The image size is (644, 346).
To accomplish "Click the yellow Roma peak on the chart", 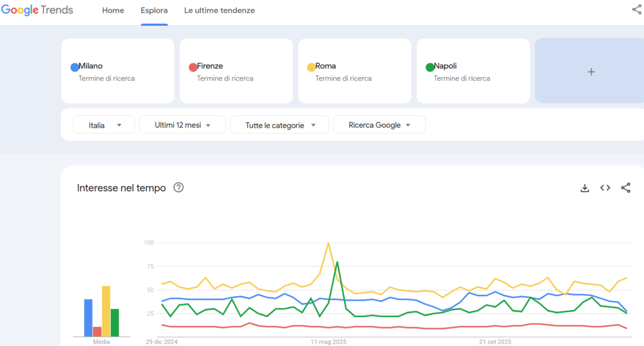I will [328, 243].
